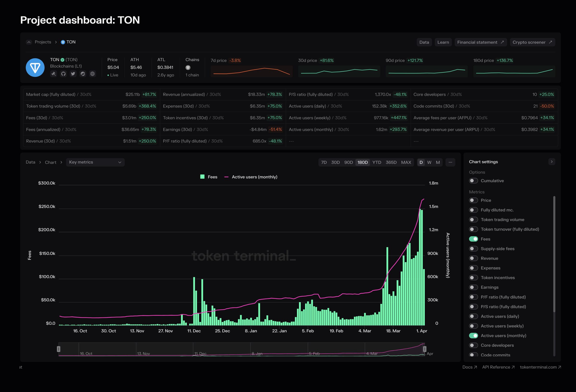Click the large TON logo
The height and width of the screenshot is (392, 576).
click(x=35, y=67)
